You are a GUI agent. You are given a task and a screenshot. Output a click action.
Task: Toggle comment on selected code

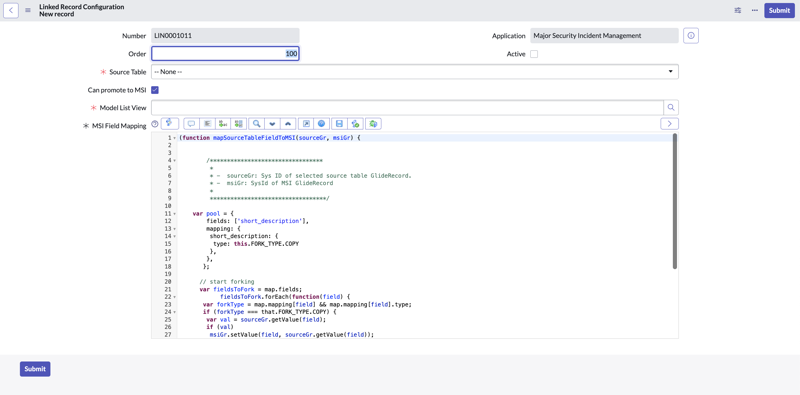coord(191,124)
